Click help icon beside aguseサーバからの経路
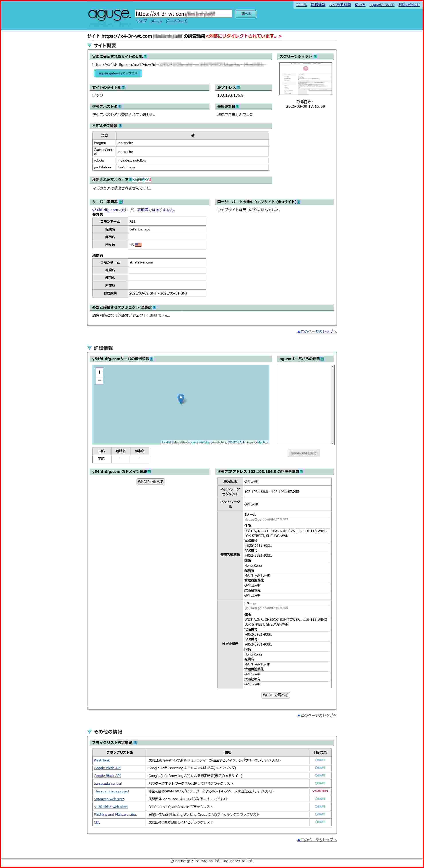This screenshot has width=424, height=868. 322,359
